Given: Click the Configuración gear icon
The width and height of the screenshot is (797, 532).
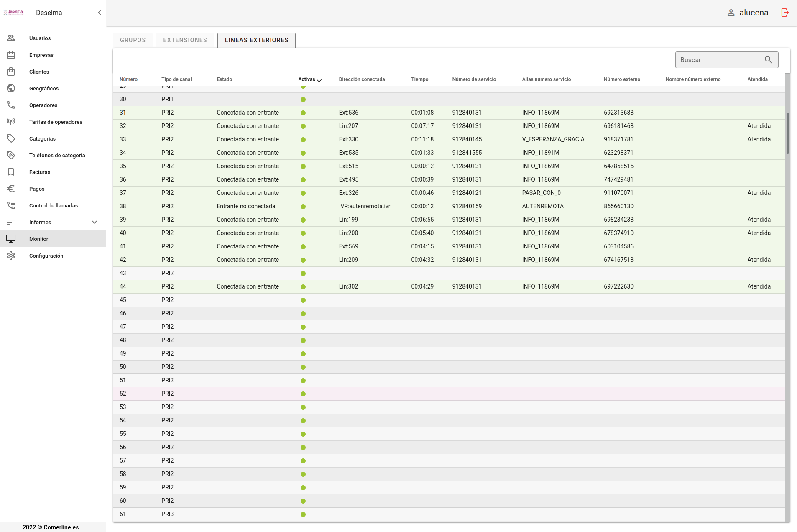Looking at the screenshot, I should [x=11, y=256].
